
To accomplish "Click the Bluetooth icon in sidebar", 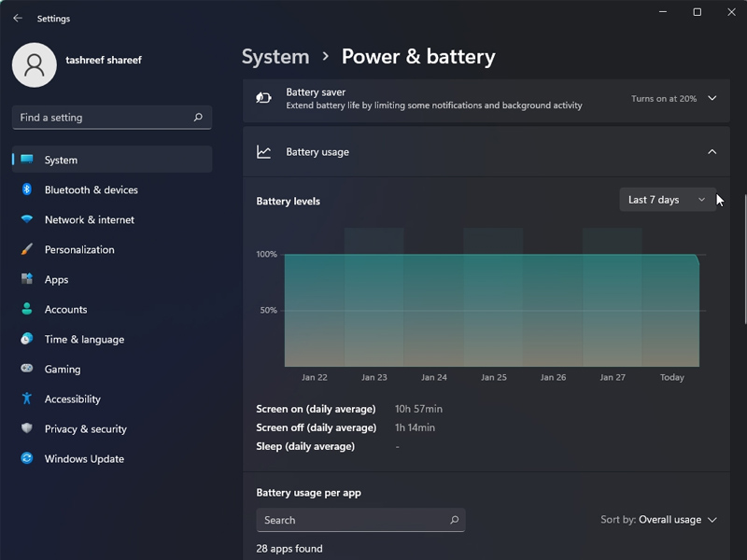I will click(27, 189).
